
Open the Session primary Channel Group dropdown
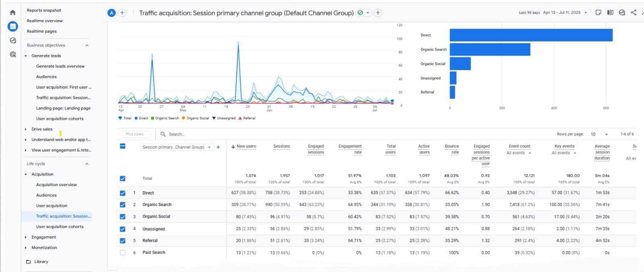click(177, 147)
